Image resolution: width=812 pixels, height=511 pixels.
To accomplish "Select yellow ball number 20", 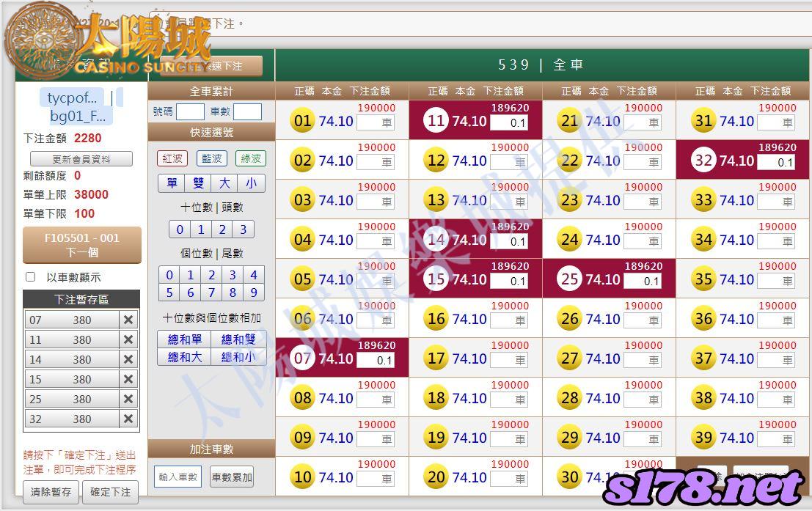I will click(436, 477).
